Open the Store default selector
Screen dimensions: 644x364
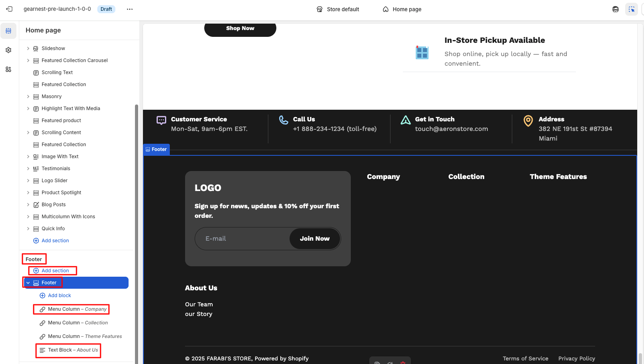click(338, 9)
